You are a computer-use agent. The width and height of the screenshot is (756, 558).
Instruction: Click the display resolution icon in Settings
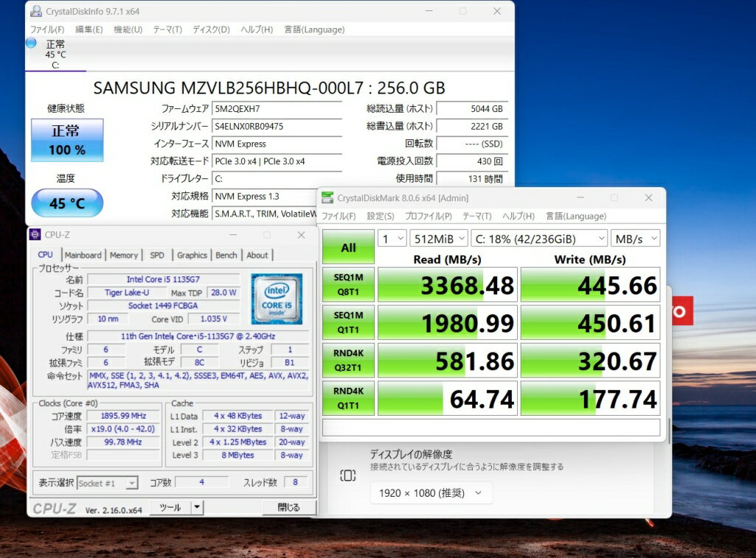[348, 475]
